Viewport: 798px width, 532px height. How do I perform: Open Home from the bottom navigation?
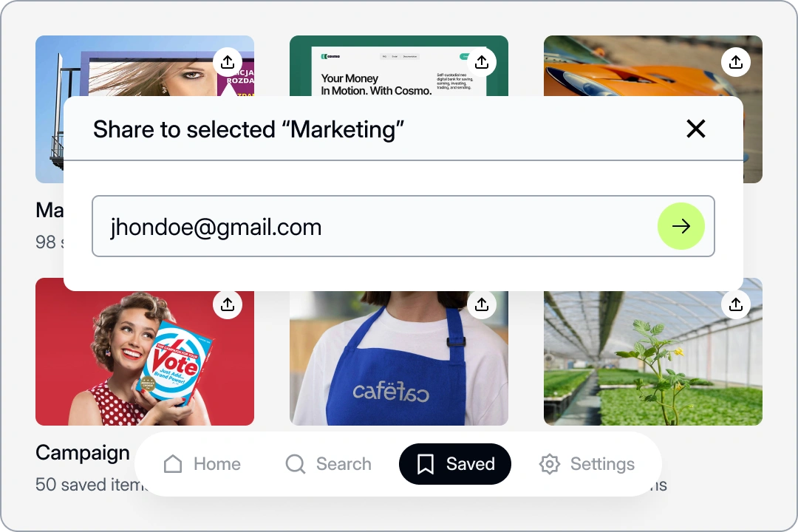coord(201,464)
